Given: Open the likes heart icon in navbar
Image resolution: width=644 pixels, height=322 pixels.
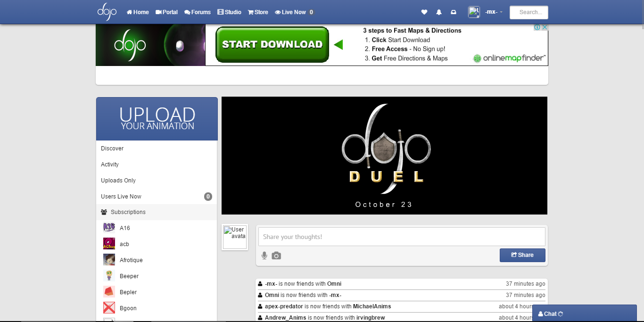Looking at the screenshot, I should pyautogui.click(x=424, y=12).
